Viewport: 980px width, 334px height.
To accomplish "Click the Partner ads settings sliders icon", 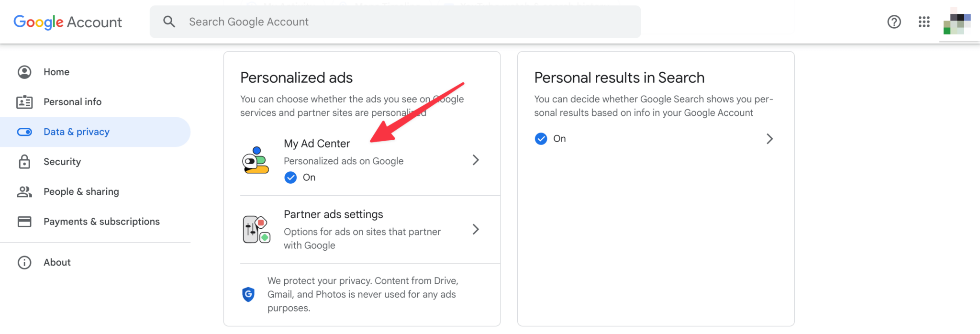I will coord(256,229).
